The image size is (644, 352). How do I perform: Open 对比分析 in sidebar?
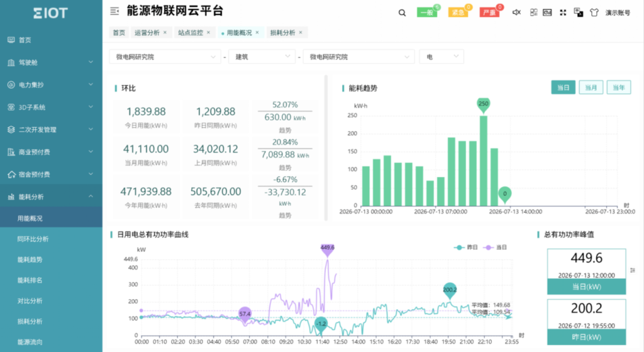pyautogui.click(x=30, y=300)
